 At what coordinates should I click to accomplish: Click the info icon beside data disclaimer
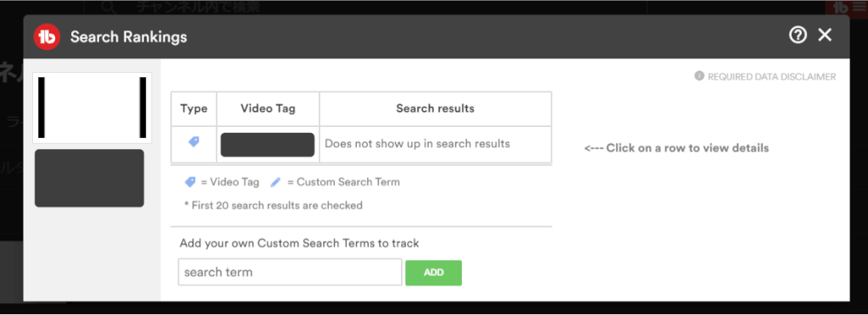699,75
